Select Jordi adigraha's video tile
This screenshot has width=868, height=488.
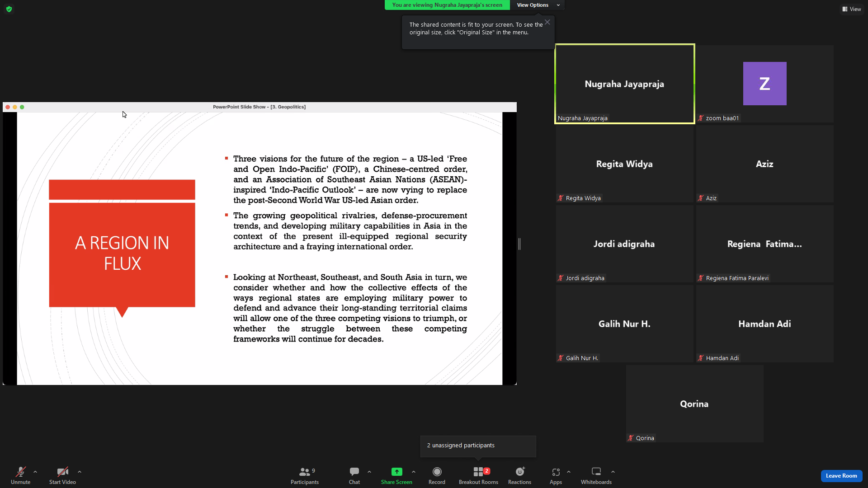(x=624, y=244)
